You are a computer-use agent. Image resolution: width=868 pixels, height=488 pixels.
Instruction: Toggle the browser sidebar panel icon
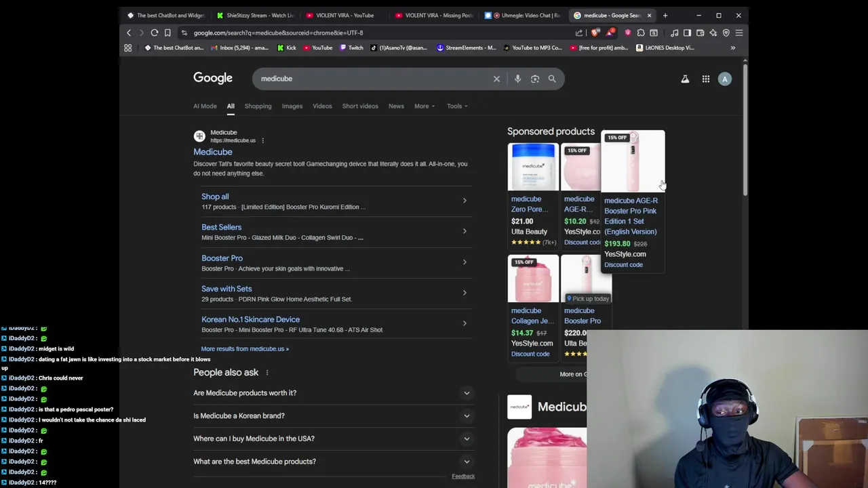point(687,33)
